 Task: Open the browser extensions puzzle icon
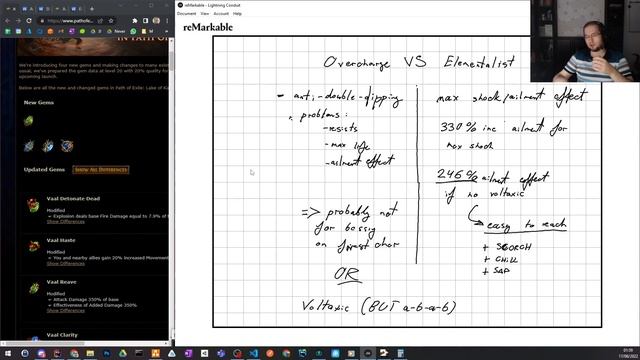(x=135, y=21)
